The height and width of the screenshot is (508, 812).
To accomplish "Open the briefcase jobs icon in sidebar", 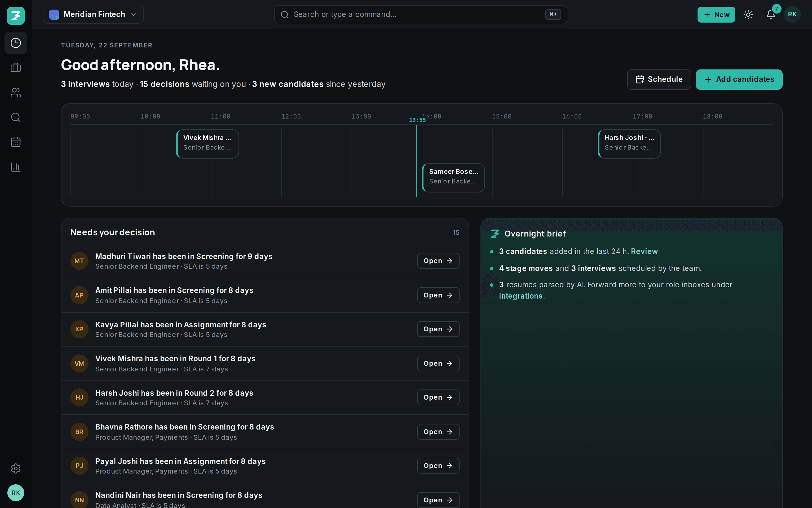I will pyautogui.click(x=16, y=67).
